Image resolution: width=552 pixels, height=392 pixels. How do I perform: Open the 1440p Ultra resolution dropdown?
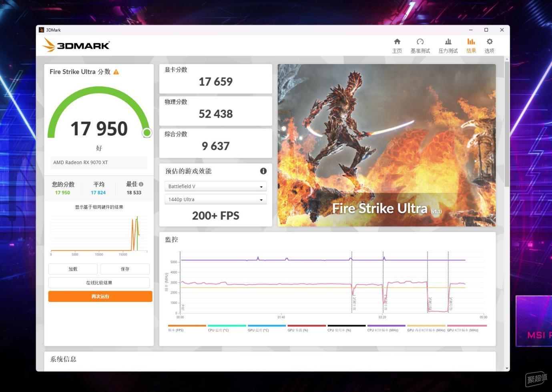(215, 199)
